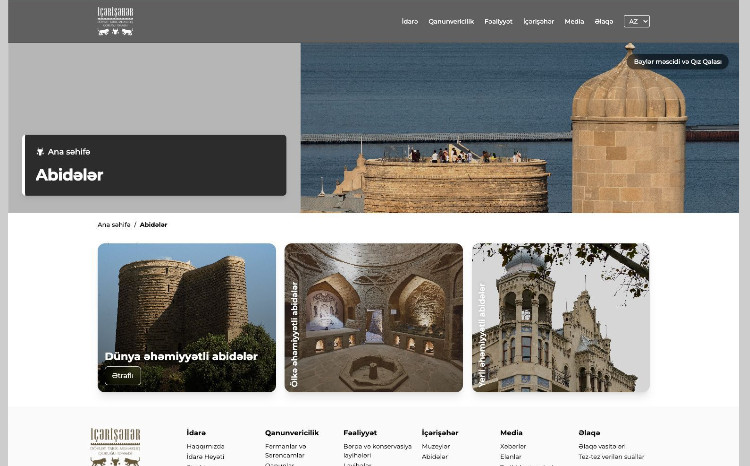Click the İçərişəhər logo in the header
Screen dimensions: 750x466
[x=115, y=21]
